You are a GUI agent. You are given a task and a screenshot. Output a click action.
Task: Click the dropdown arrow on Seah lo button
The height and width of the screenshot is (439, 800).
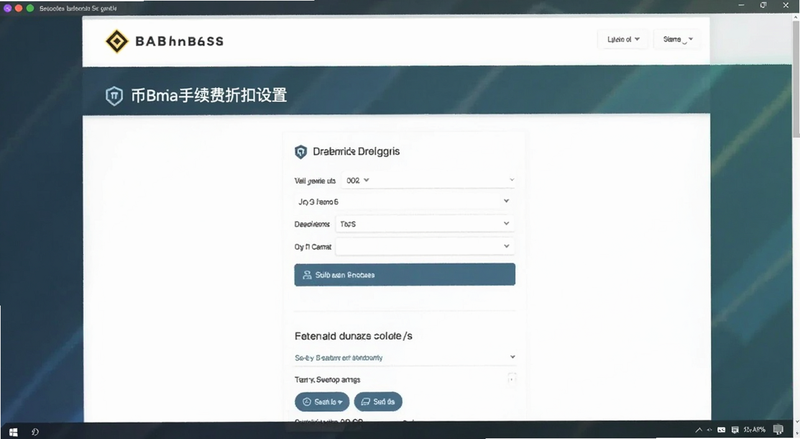point(340,402)
